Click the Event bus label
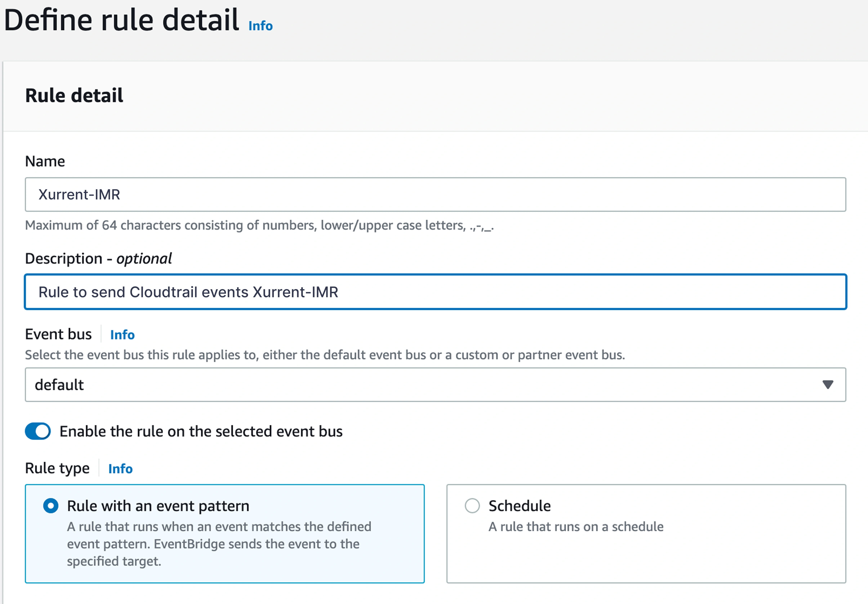This screenshot has width=868, height=604. pyautogui.click(x=58, y=334)
